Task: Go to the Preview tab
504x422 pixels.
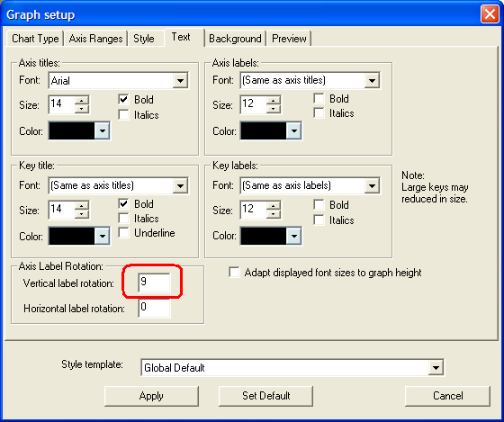Action: pyautogui.click(x=289, y=39)
